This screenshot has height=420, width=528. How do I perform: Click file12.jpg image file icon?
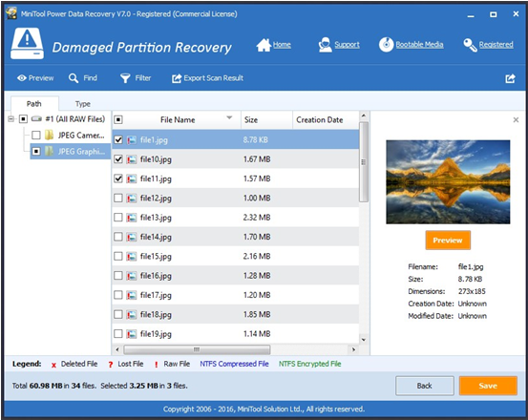132,198
